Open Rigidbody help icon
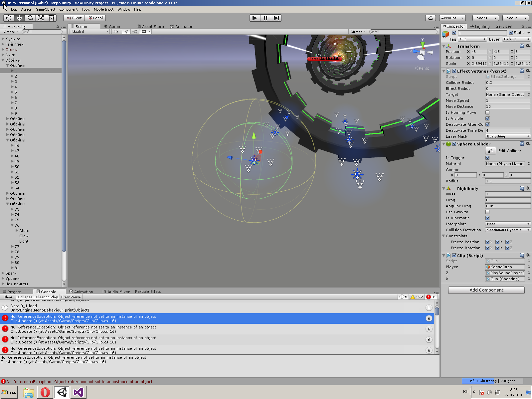The width and height of the screenshot is (532, 399). coord(522,188)
